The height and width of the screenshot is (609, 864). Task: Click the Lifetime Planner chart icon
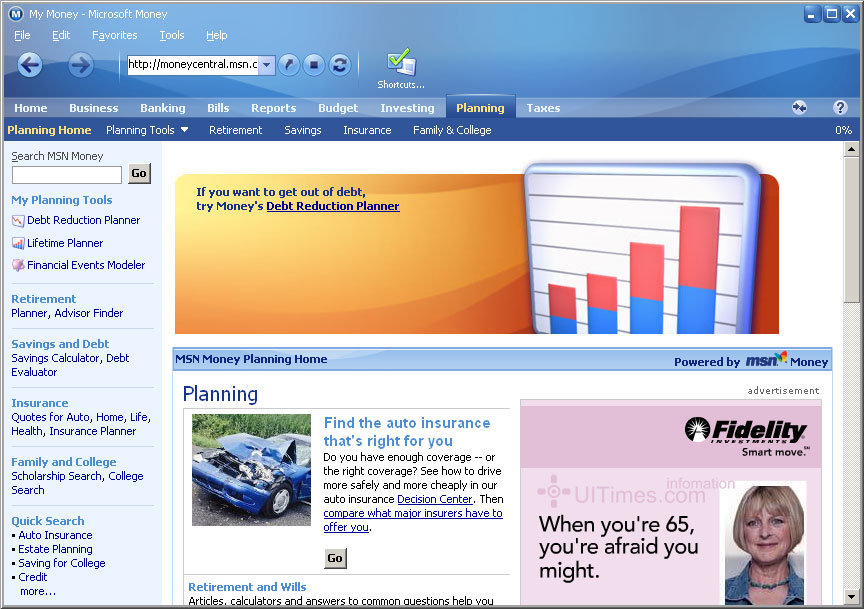[18, 244]
